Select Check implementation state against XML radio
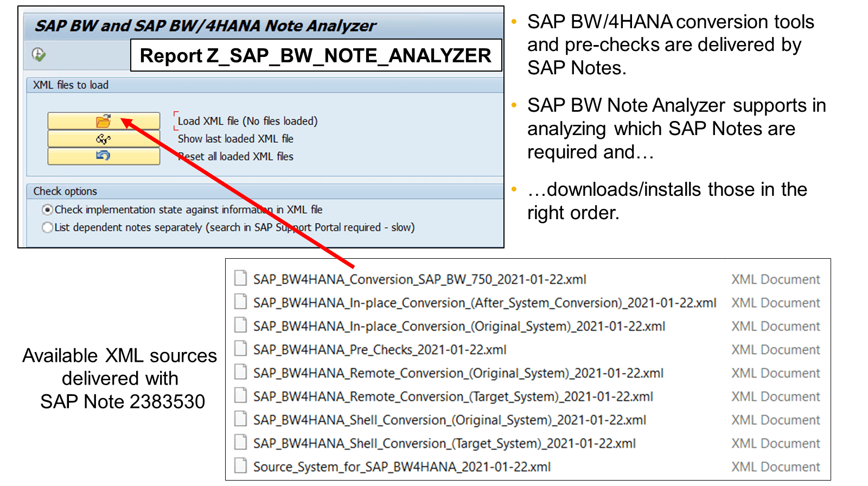868x486 pixels. (48, 210)
